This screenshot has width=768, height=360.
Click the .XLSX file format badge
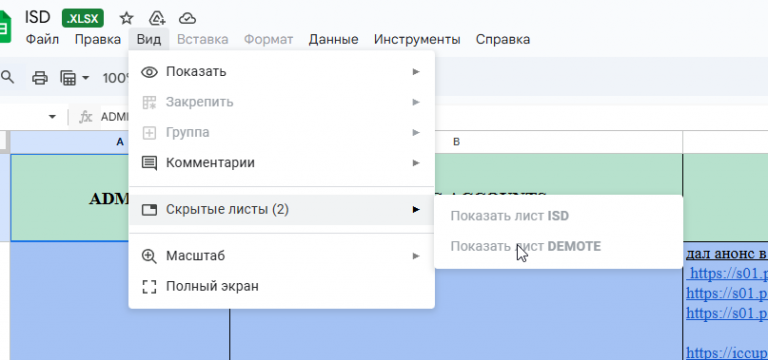tap(83, 19)
